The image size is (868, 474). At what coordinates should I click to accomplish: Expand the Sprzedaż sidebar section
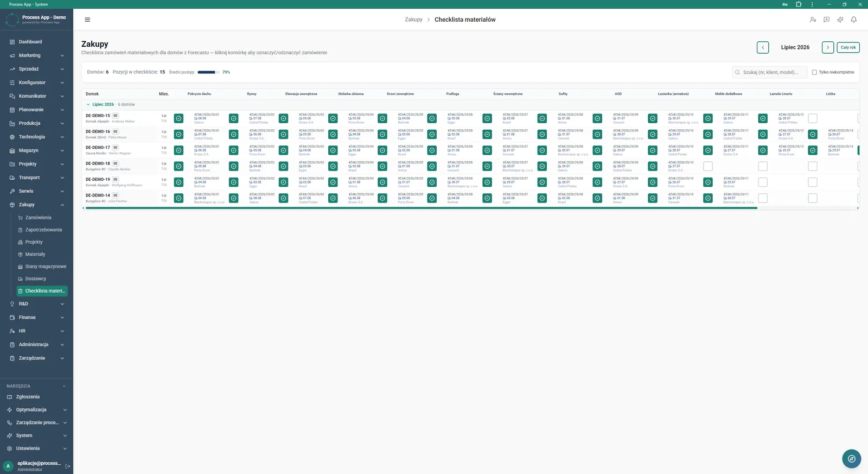click(62, 69)
